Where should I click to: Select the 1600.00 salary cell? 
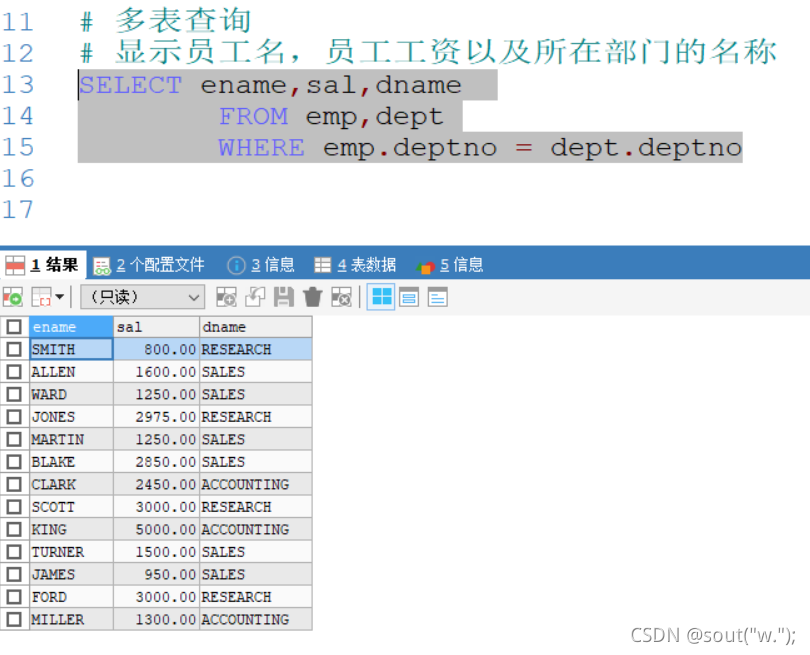[157, 372]
